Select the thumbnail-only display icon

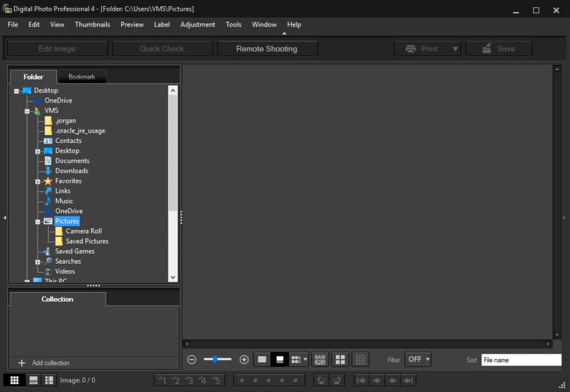(262, 360)
